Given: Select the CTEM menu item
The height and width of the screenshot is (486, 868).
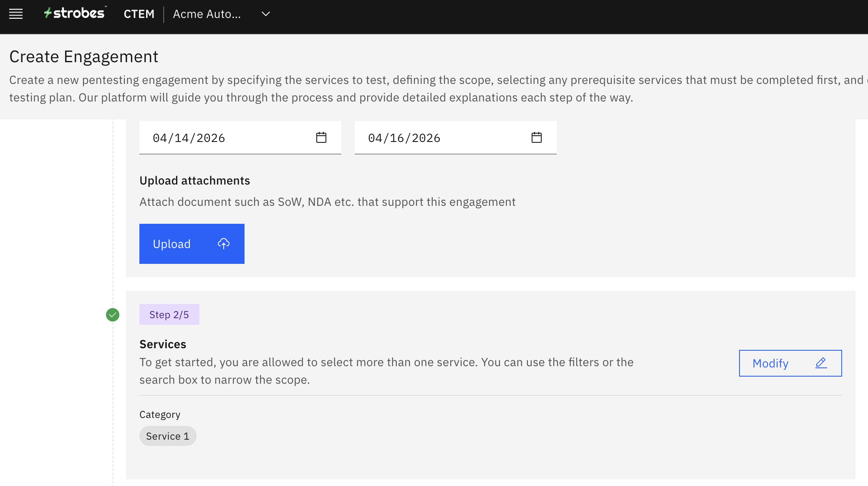Looking at the screenshot, I should pos(139,14).
